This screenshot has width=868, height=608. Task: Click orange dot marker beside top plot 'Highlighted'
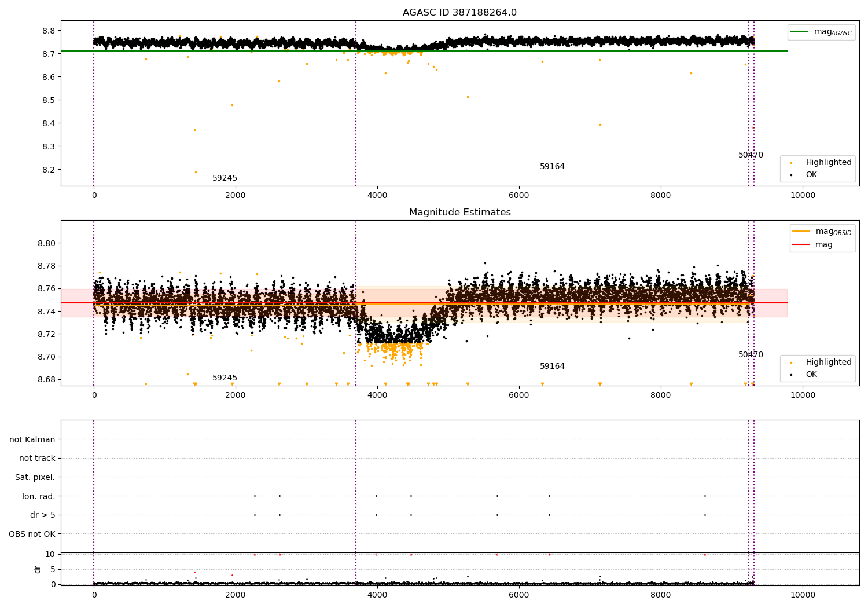click(792, 163)
